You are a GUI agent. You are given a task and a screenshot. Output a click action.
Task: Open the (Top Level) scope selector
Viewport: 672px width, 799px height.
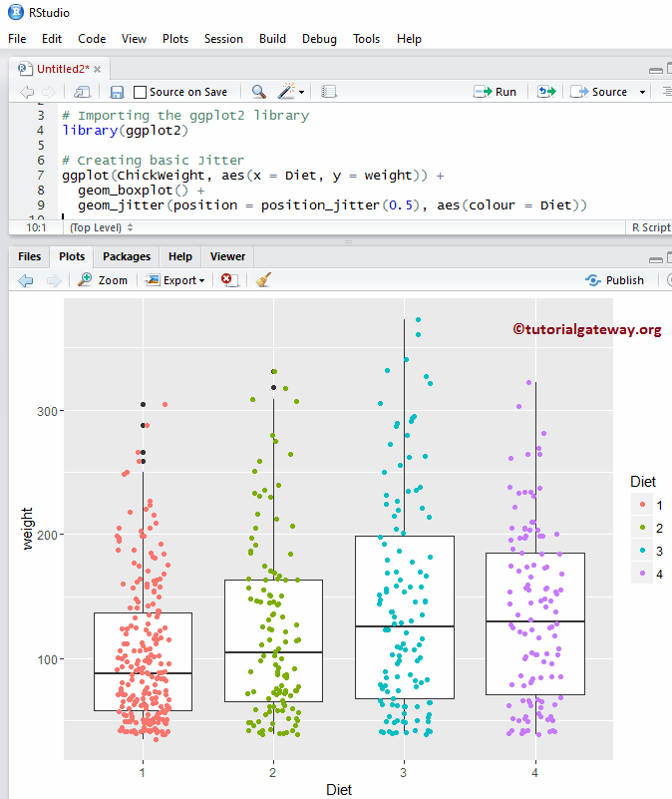(x=101, y=227)
